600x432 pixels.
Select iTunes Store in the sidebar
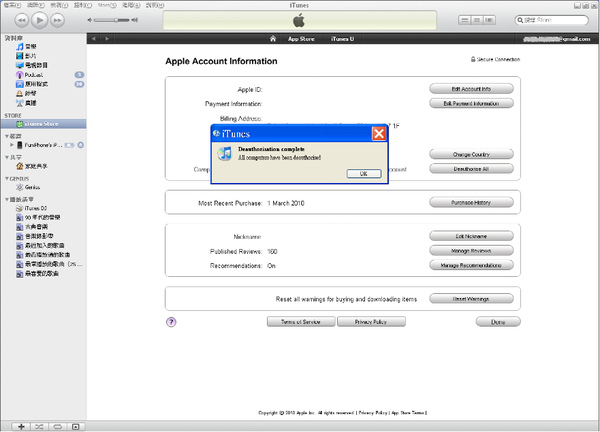tap(43, 124)
